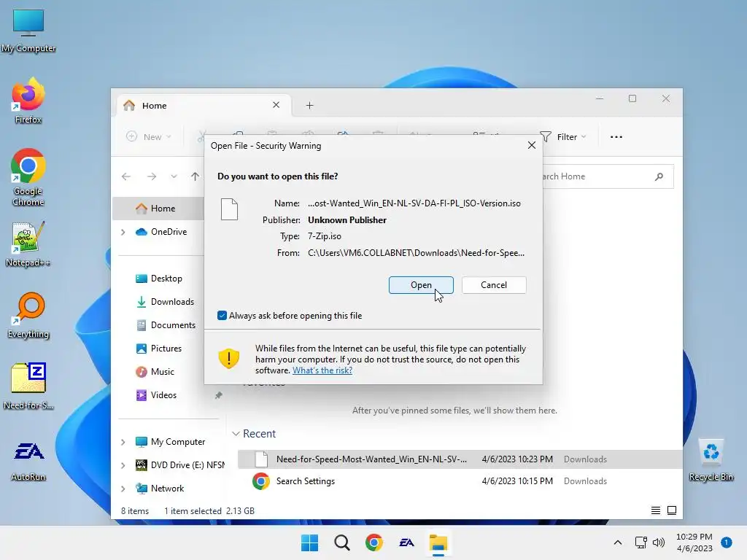This screenshot has height=560, width=747.
Task: Click the EA icon in the taskbar
Action: click(406, 542)
